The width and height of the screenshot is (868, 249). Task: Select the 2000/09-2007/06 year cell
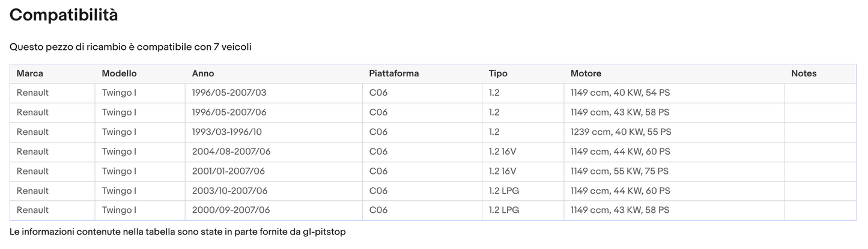click(x=231, y=210)
